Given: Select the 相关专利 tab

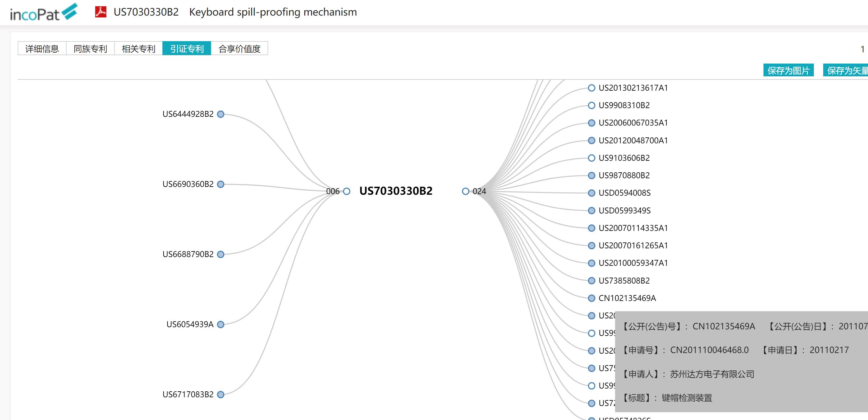Looking at the screenshot, I should point(138,49).
